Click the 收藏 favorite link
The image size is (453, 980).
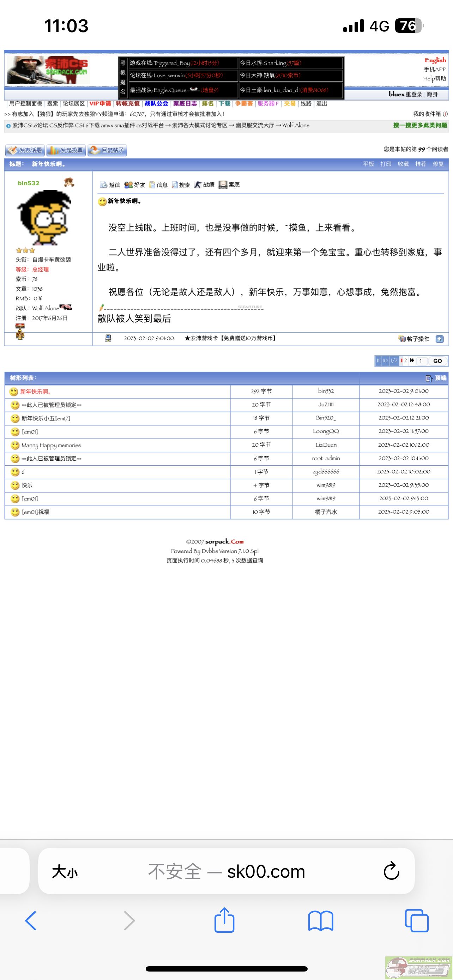(403, 164)
